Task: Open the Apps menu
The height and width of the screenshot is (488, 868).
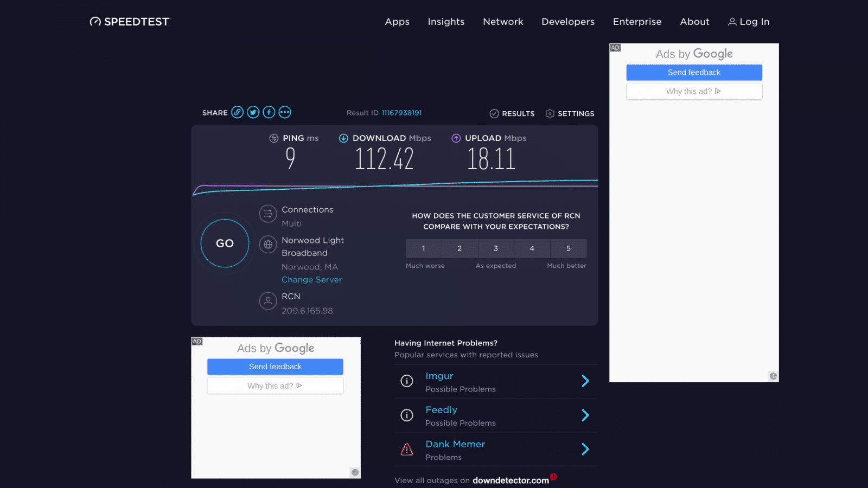Action: tap(397, 22)
